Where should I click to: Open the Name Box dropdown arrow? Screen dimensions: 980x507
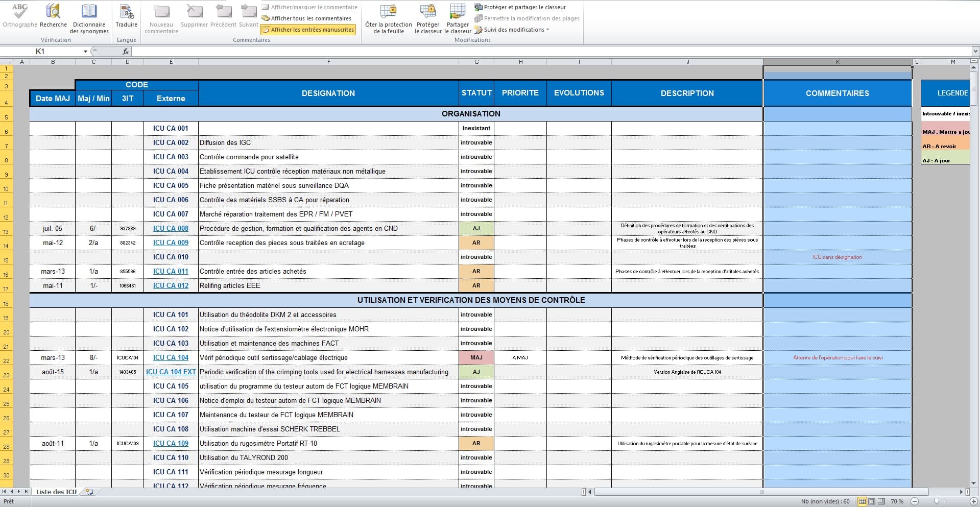(x=85, y=52)
